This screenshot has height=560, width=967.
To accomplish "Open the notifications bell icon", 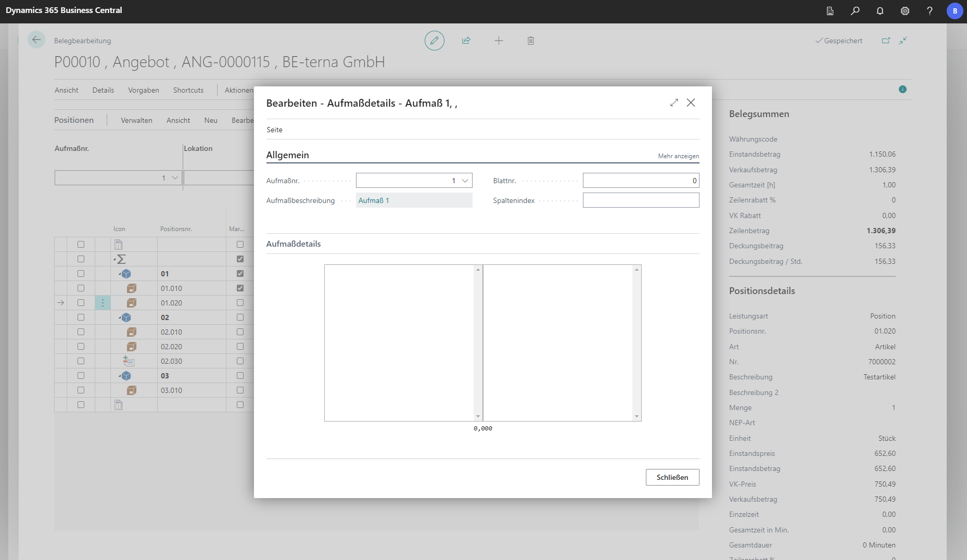I will (880, 11).
